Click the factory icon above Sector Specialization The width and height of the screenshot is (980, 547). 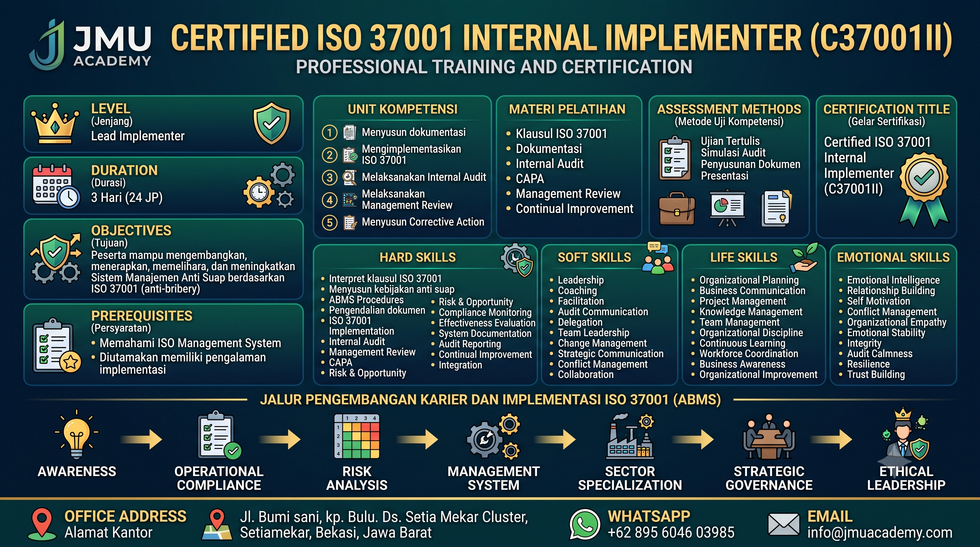tap(630, 436)
